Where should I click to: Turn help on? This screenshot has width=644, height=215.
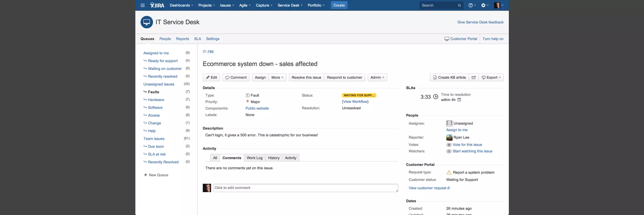[x=493, y=39]
